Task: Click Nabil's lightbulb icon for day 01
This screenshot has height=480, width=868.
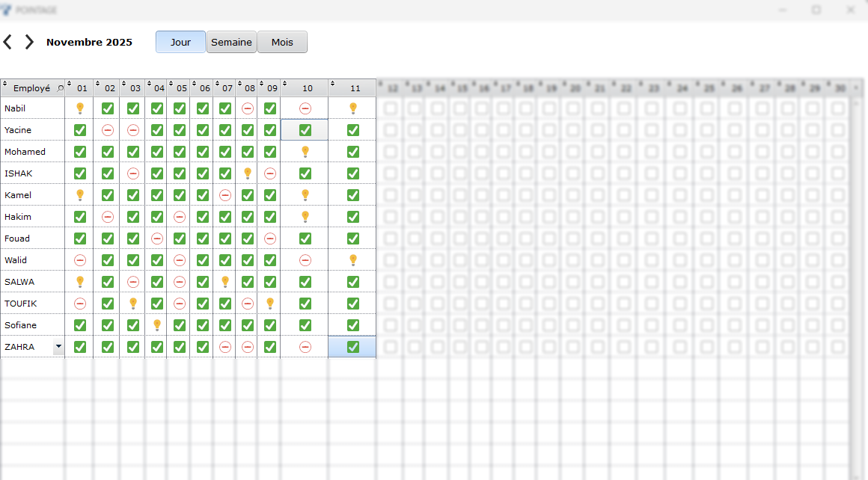Action: [80, 108]
